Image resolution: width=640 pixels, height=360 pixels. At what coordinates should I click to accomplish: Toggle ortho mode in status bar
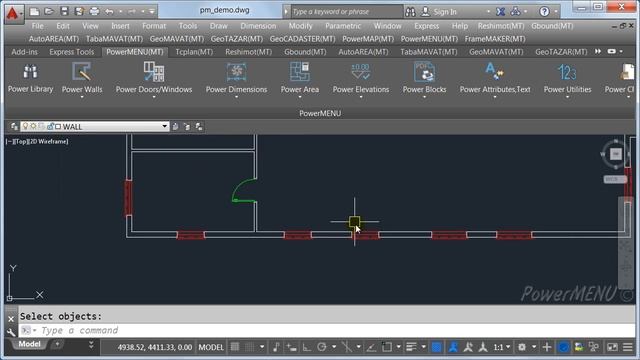click(x=307, y=347)
